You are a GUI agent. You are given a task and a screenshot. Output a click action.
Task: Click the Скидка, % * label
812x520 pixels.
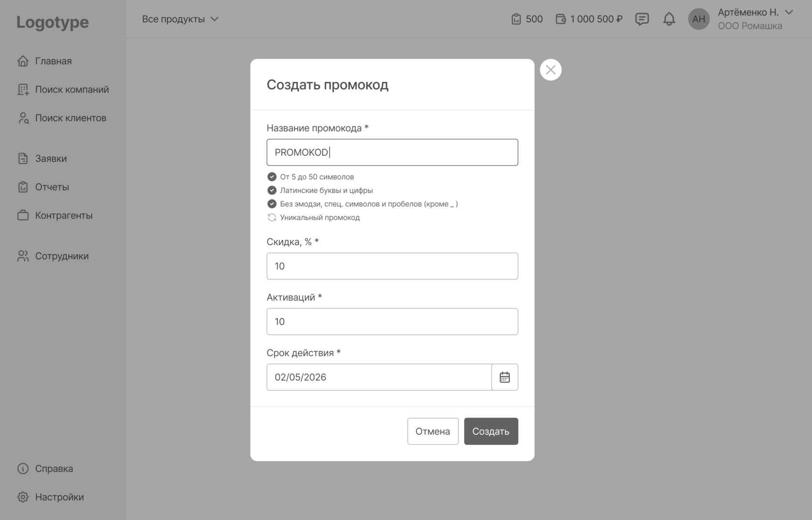click(292, 242)
